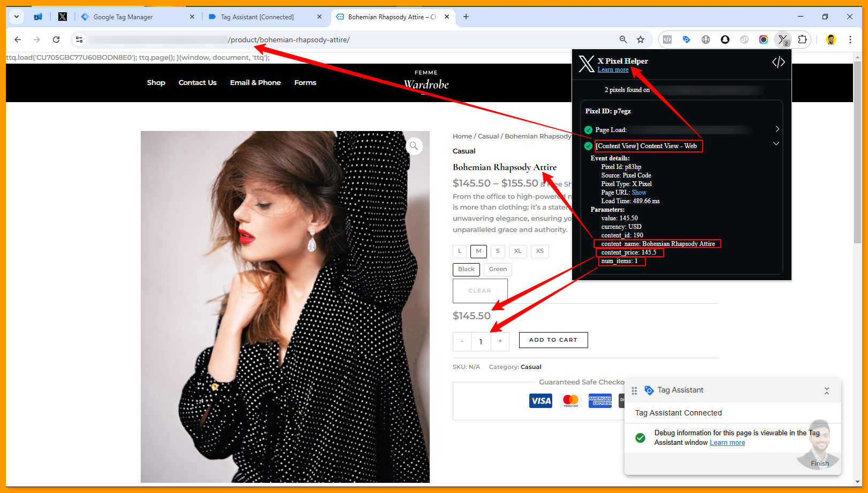868x493 pixels.
Task: Open the Contact Us menu item
Action: point(197,83)
